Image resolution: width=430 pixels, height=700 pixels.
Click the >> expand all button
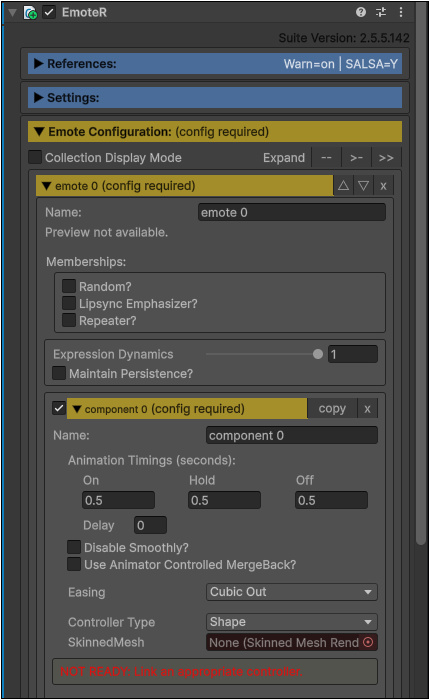[x=386, y=158]
